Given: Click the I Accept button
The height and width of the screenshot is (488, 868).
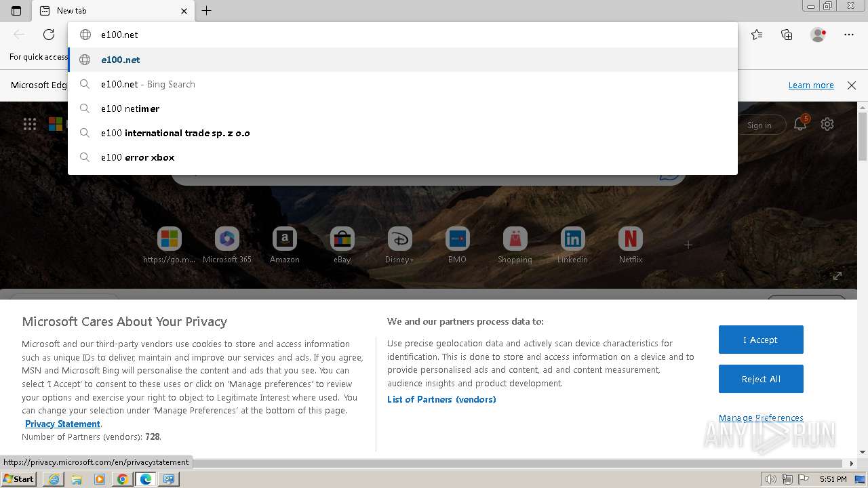Looking at the screenshot, I should [x=761, y=340].
